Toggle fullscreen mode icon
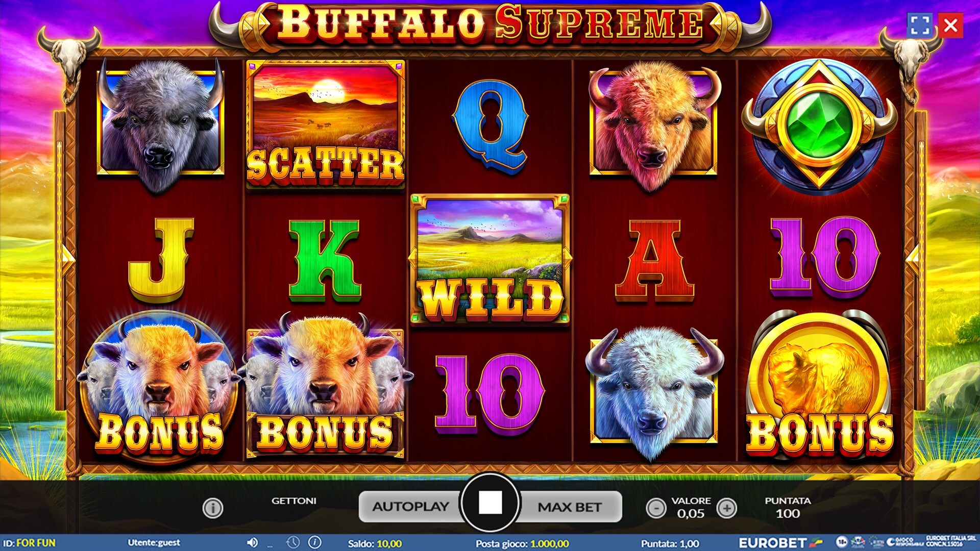The image size is (980, 551). 920,25
